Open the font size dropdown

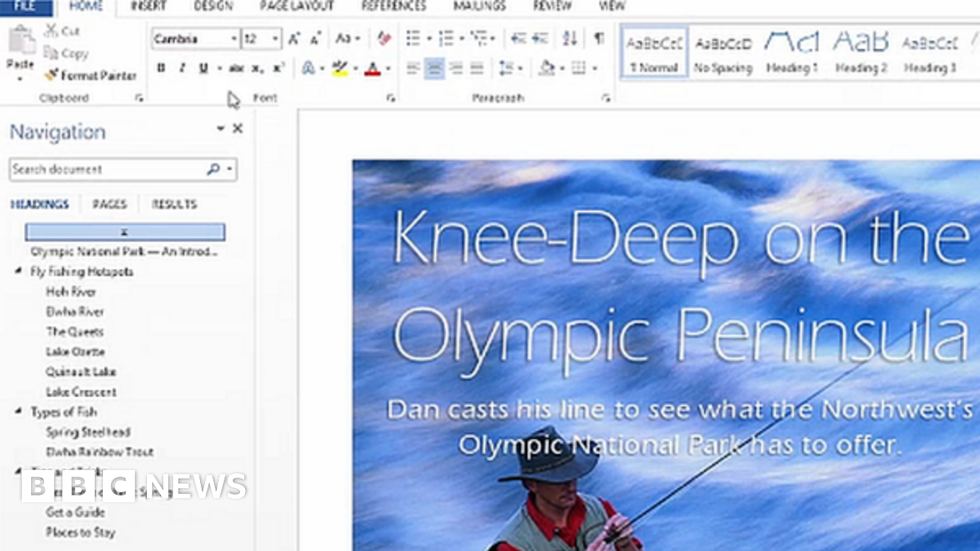tap(274, 38)
